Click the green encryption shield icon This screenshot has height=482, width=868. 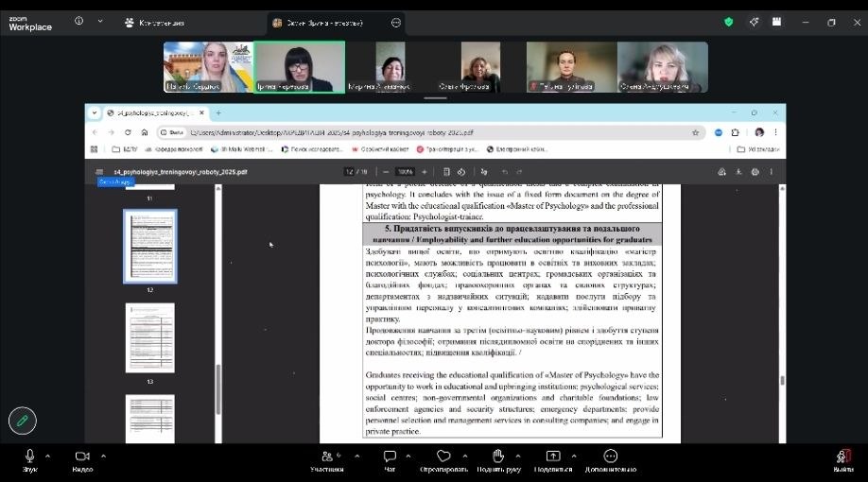[x=728, y=22]
